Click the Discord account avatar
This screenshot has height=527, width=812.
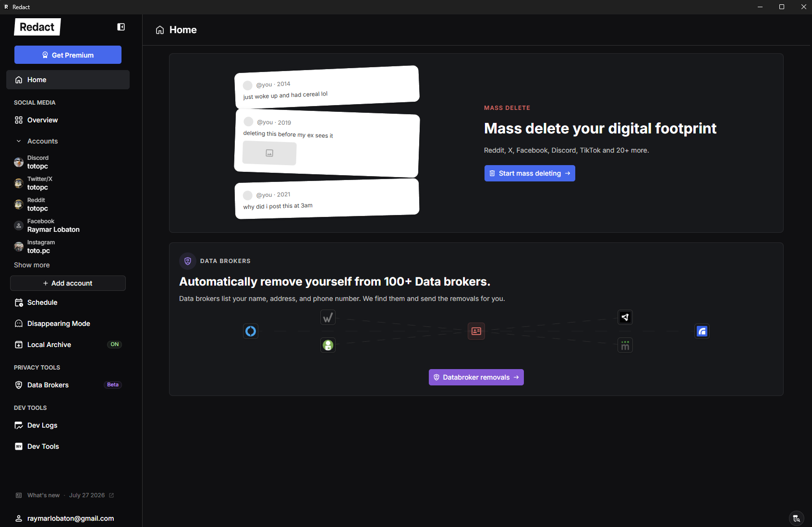(19, 162)
